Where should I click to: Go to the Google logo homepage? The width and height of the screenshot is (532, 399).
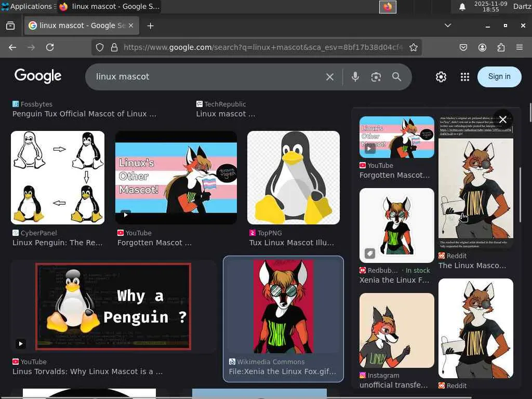(x=38, y=76)
